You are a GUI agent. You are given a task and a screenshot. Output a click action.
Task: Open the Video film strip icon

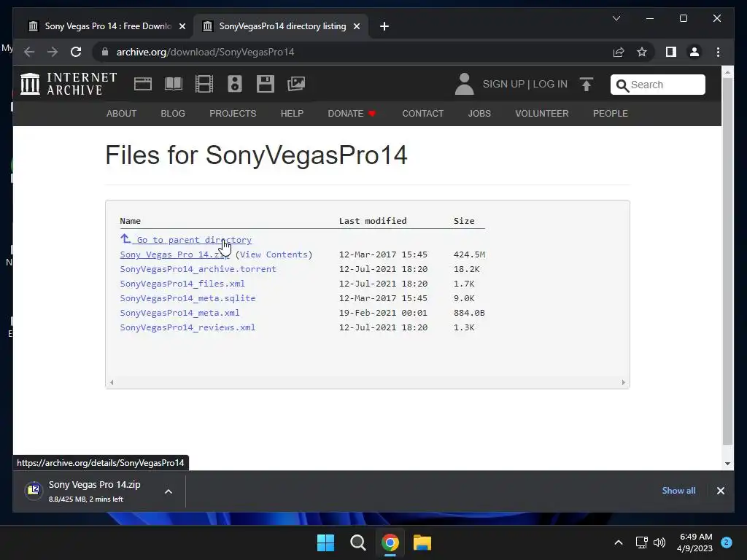204,84
